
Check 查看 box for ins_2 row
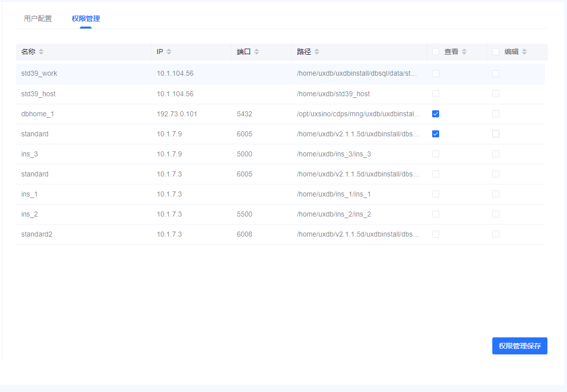tap(436, 214)
